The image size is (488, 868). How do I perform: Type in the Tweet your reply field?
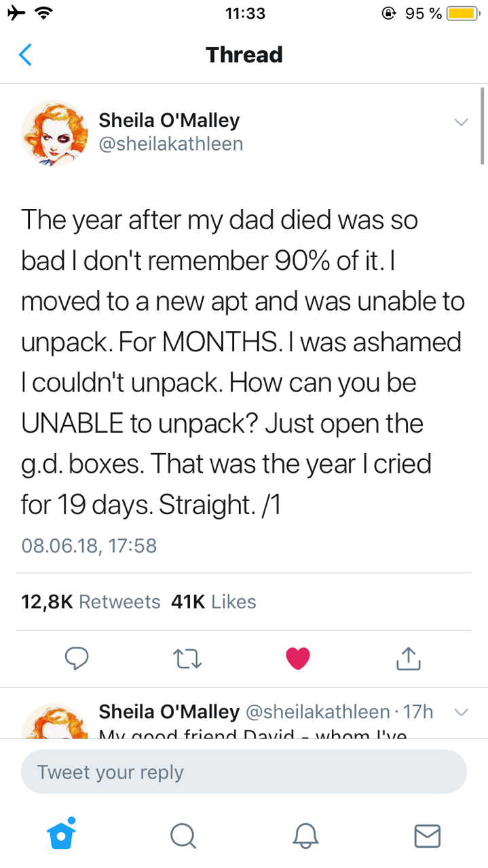(x=244, y=772)
